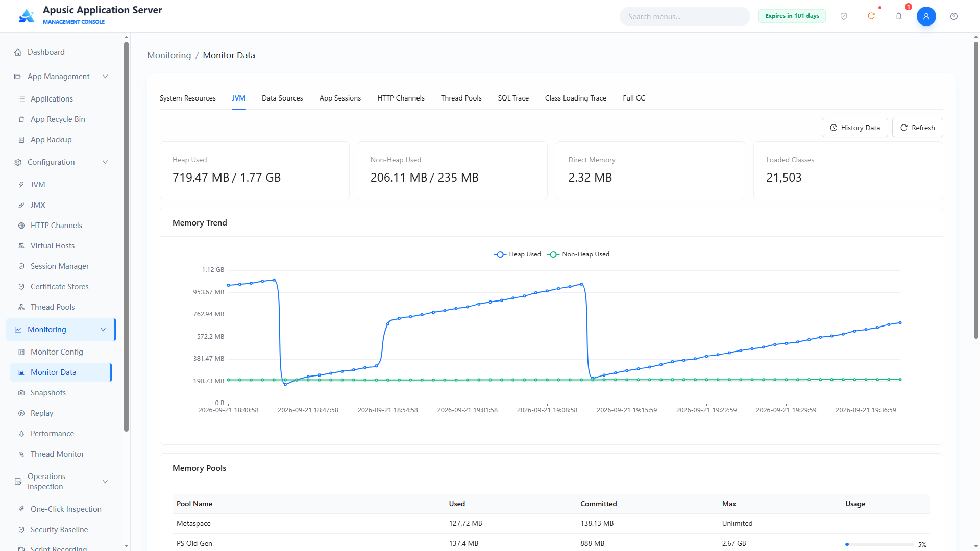
Task: Click the Refresh button
Action: point(917,128)
